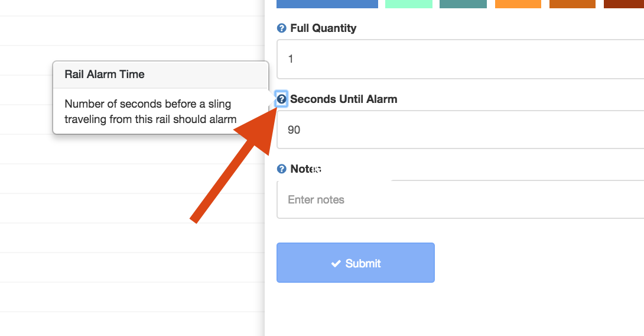This screenshot has height=336, width=644.
Task: Choose the burnt orange color swatch
Action: [573, 4]
